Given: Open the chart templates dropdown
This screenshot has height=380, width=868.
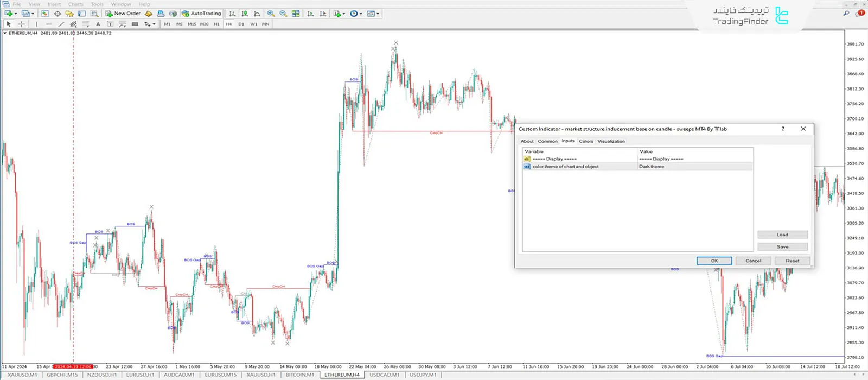Looking at the screenshot, I should click(x=378, y=14).
